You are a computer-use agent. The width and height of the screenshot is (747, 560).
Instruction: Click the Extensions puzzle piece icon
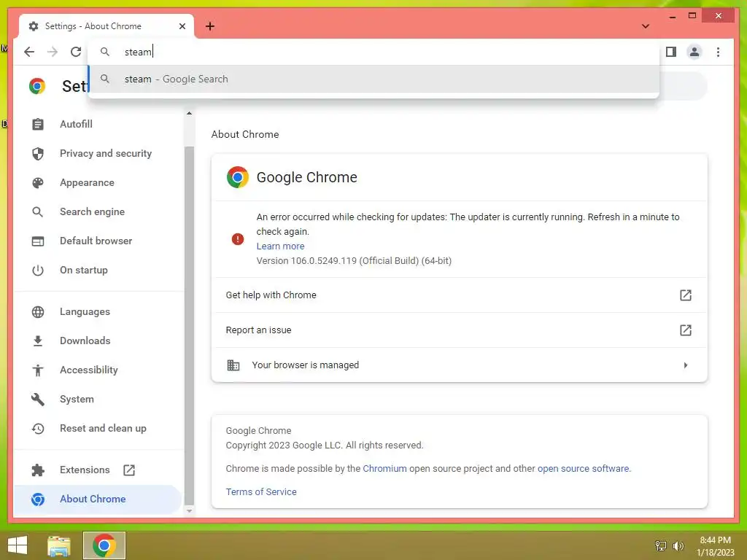38,470
